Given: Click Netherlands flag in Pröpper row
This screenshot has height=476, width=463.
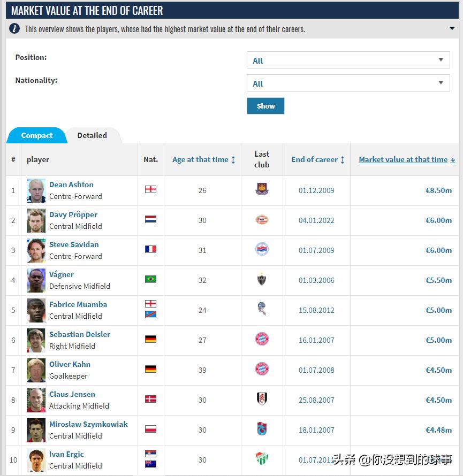Looking at the screenshot, I should [x=151, y=219].
